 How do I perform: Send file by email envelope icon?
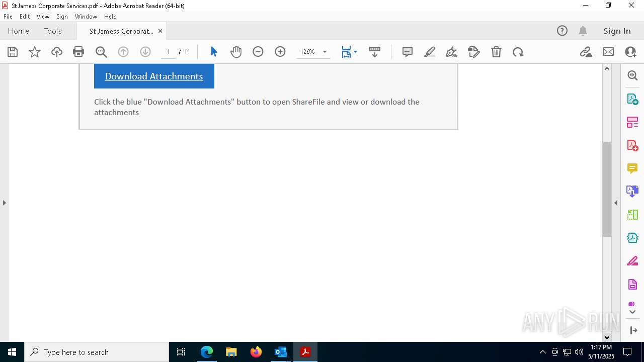(x=608, y=52)
